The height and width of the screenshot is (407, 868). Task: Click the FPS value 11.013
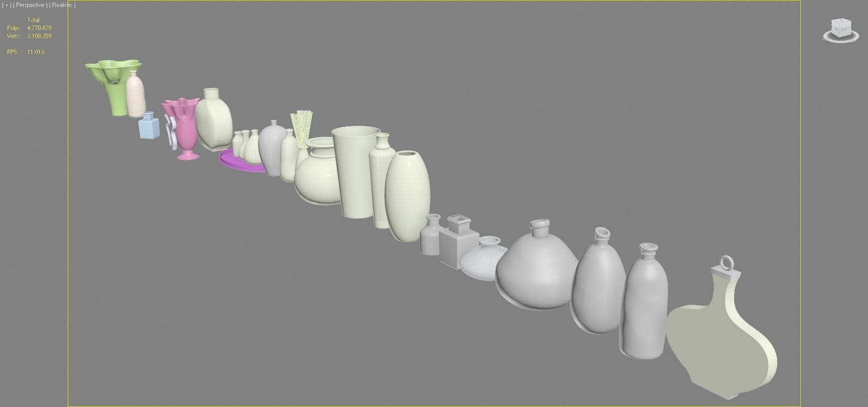36,52
